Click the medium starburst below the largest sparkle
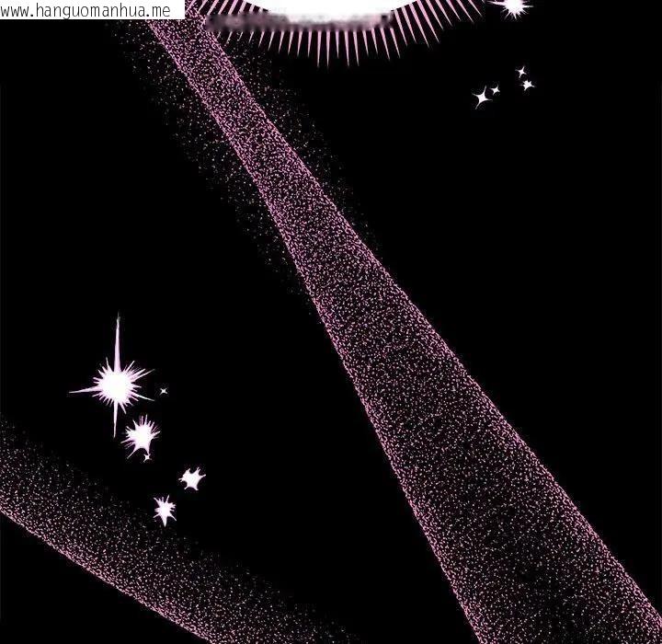This screenshot has width=662, height=644. (141, 435)
